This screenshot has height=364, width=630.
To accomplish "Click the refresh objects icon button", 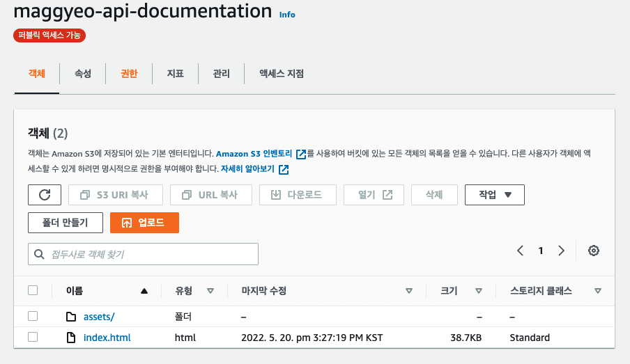I will pyautogui.click(x=45, y=195).
